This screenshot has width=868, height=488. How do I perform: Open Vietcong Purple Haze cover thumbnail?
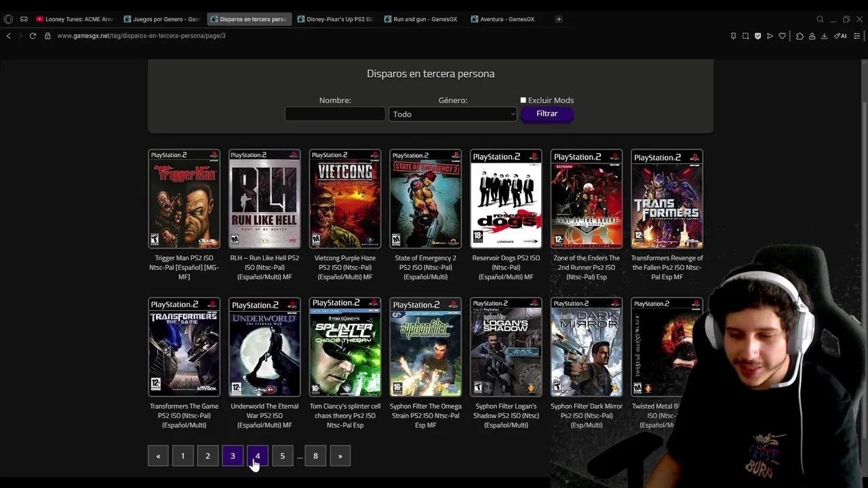point(345,199)
